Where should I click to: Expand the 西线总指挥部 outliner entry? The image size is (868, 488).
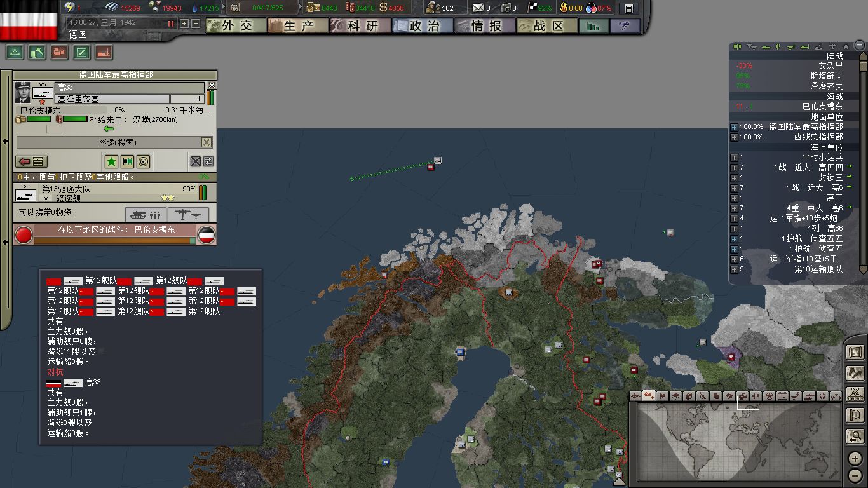pos(735,137)
